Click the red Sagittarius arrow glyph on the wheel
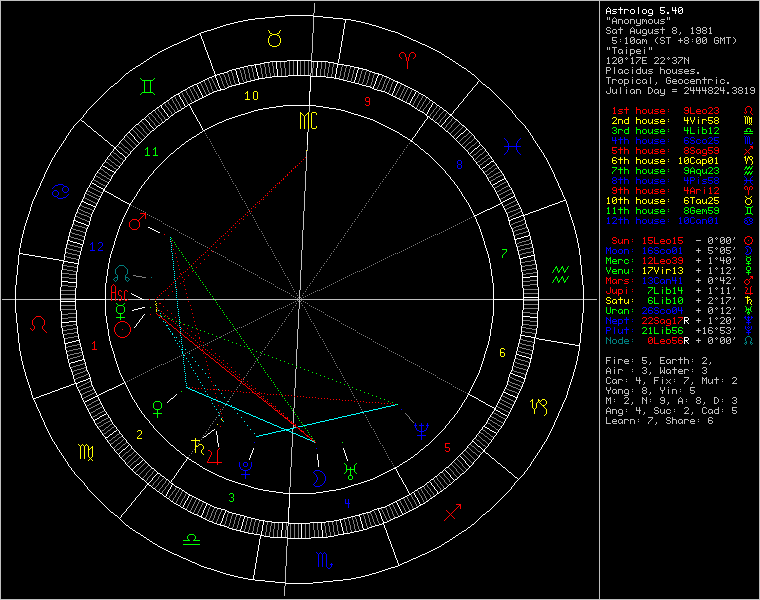The height and width of the screenshot is (600, 760). 452,513
